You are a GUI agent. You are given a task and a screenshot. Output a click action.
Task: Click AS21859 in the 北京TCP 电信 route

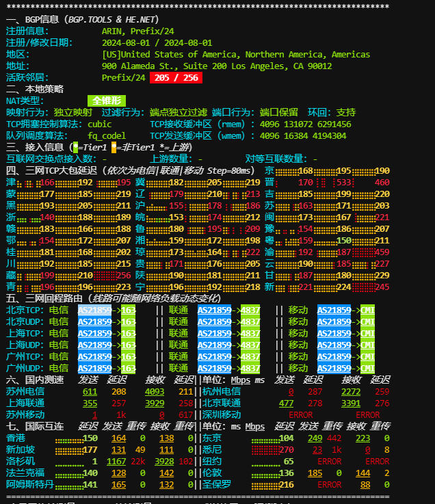pyautogui.click(x=94, y=310)
